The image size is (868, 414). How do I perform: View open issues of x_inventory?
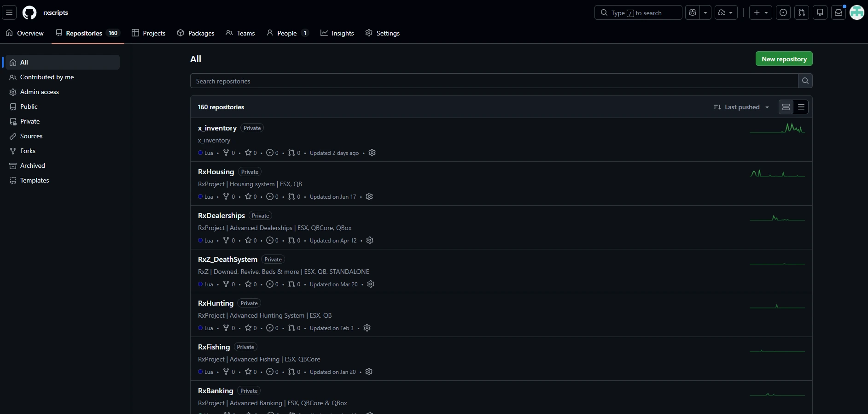click(x=273, y=153)
